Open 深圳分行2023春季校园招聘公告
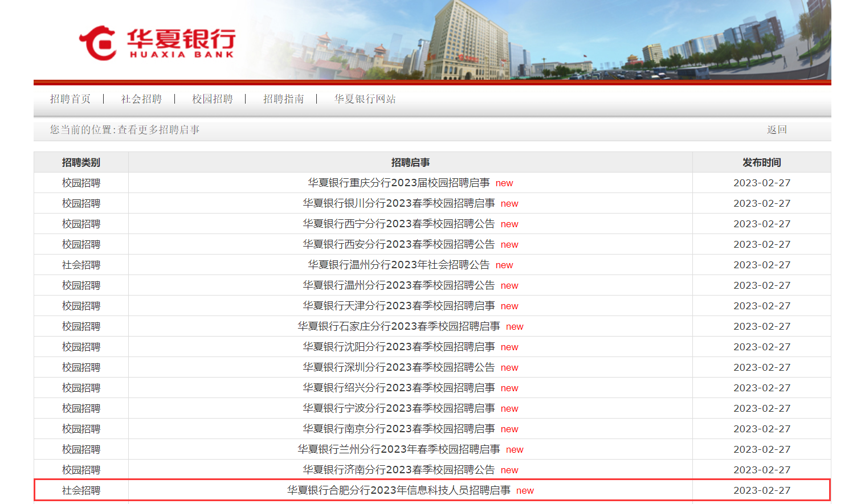Screen dimensions: 865x504 (x=398, y=367)
